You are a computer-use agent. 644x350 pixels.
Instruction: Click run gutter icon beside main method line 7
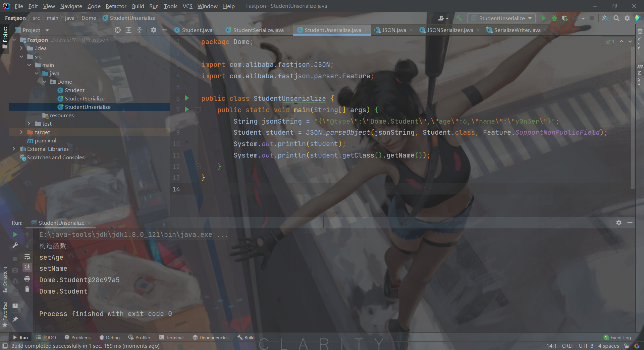pyautogui.click(x=187, y=110)
